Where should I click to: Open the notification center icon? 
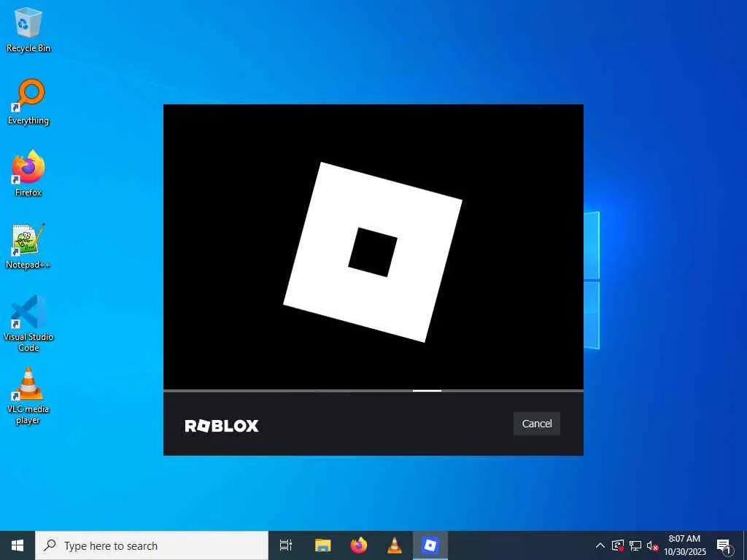coord(724,545)
